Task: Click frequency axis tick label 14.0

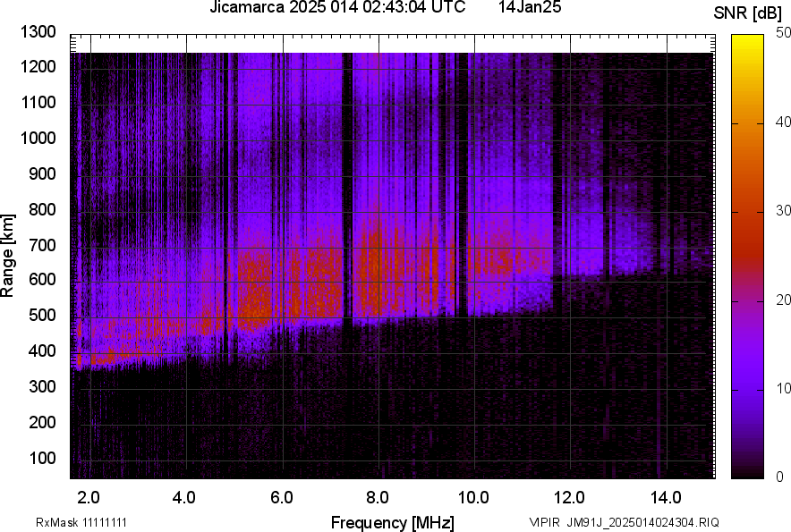Action: coord(666,498)
